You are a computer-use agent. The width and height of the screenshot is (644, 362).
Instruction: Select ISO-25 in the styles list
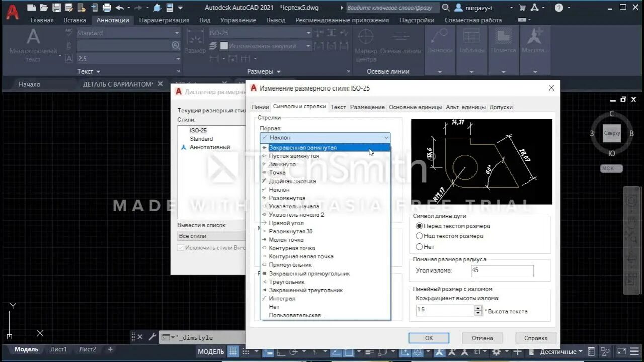coord(198,130)
